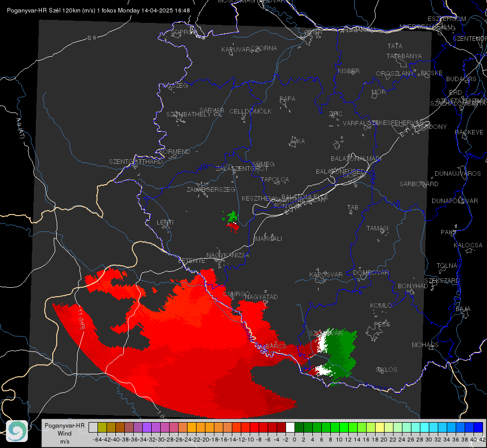Click the white zero-velocity legend swatch
This screenshot has width=487, height=448.
tap(290, 427)
